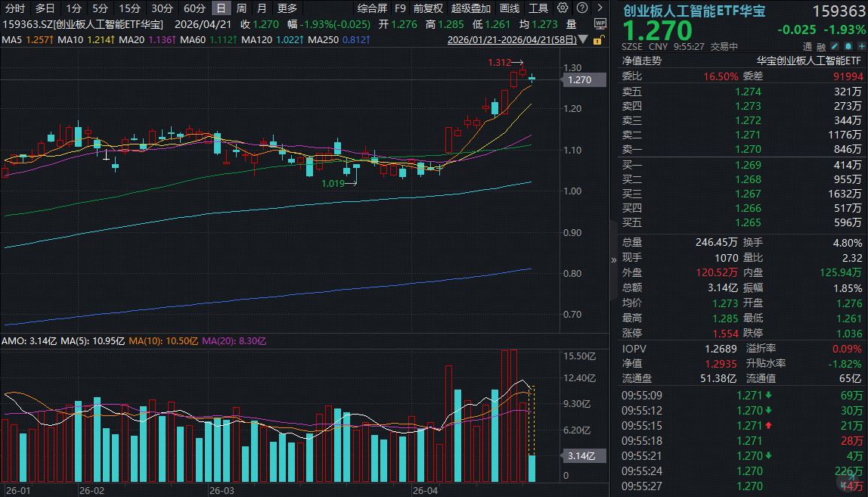The width and height of the screenshot is (868, 497).
Task: Click the bell alert icon
Action: (x=847, y=46)
